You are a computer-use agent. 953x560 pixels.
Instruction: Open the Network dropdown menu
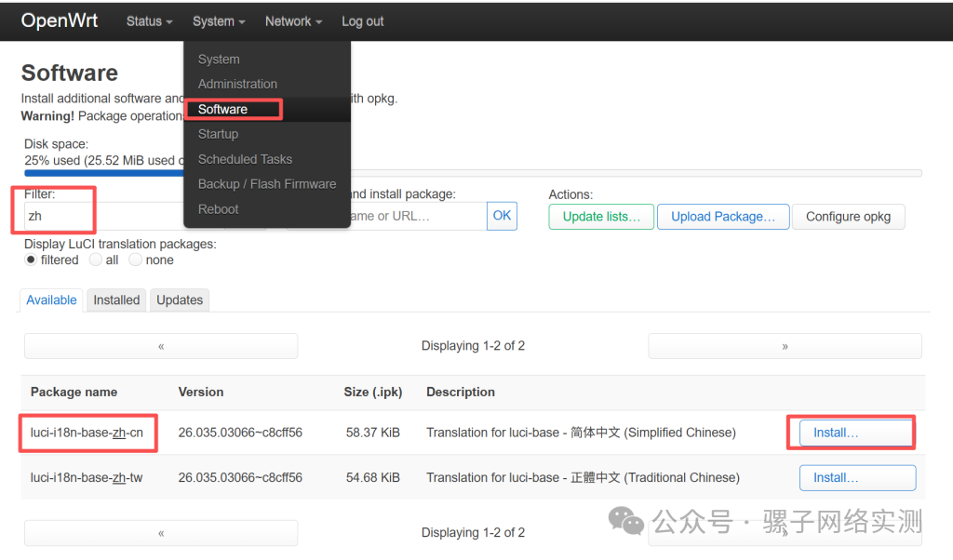(x=292, y=20)
